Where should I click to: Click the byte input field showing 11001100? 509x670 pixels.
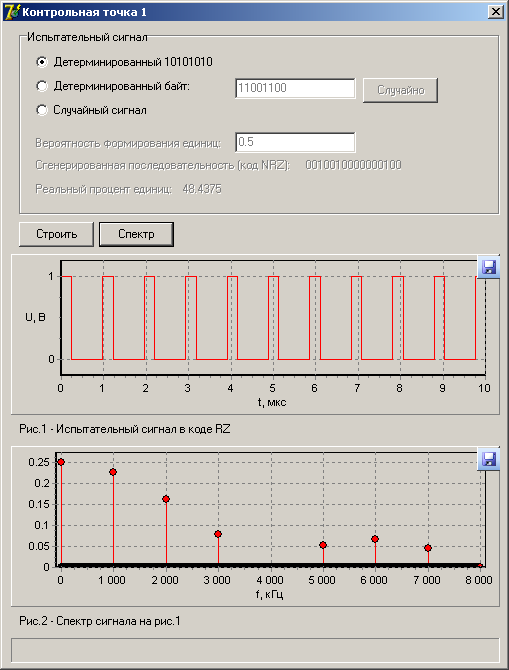pos(295,88)
